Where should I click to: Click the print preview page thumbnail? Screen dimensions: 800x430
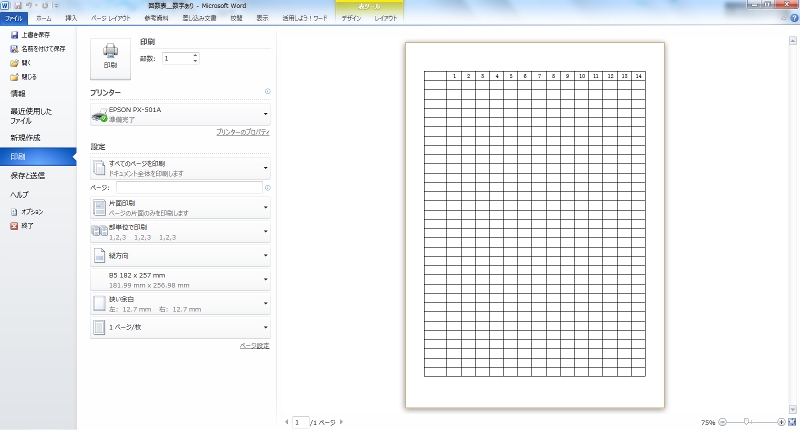[x=535, y=225]
